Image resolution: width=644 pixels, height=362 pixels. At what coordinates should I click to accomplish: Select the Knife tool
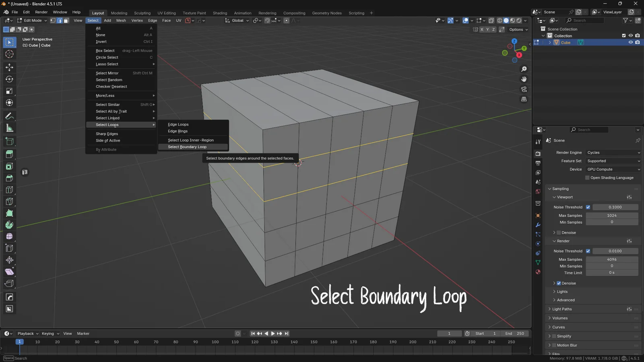(9, 202)
